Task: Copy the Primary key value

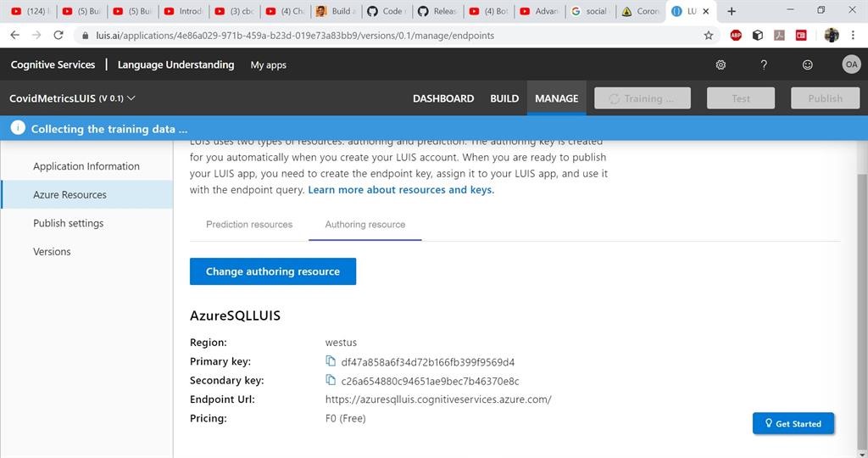Action: pos(331,361)
